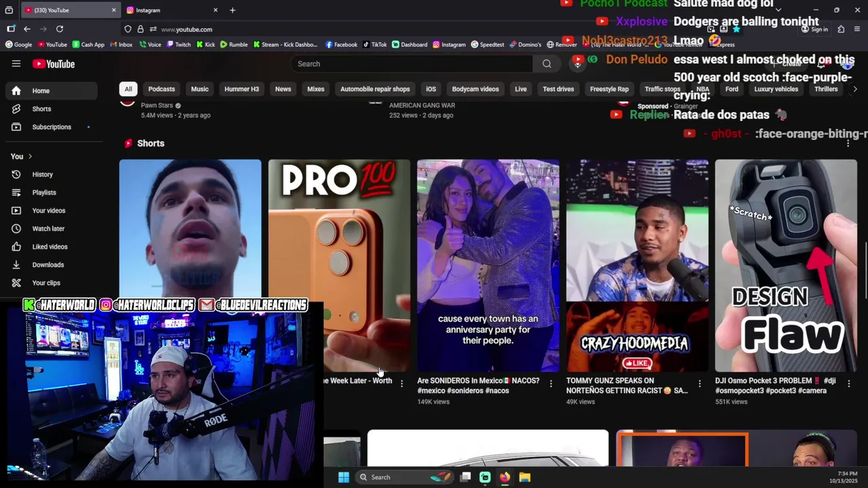Screen dimensions: 868x488
Task: Click the shield tracking protection icon
Action: pos(127,29)
